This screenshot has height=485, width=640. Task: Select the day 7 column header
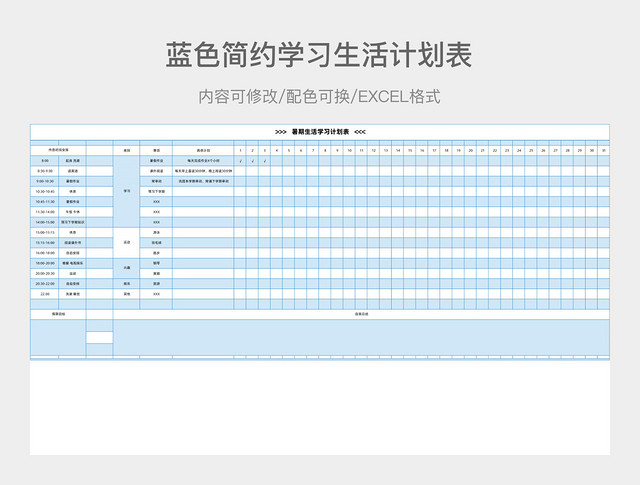313,151
